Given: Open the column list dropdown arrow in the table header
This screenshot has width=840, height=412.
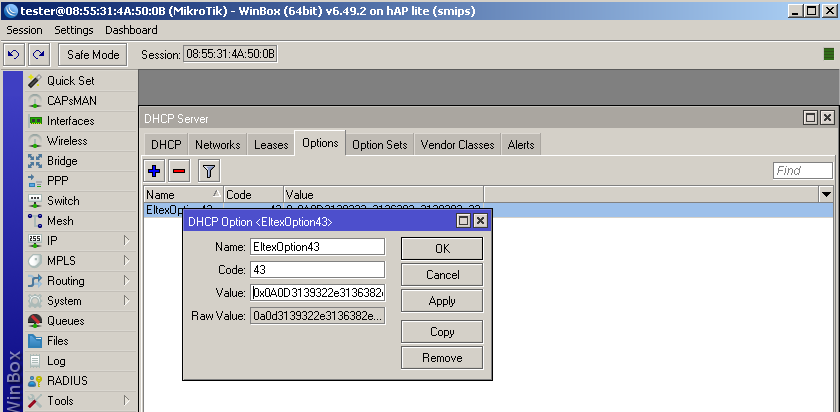Looking at the screenshot, I should point(827,194).
